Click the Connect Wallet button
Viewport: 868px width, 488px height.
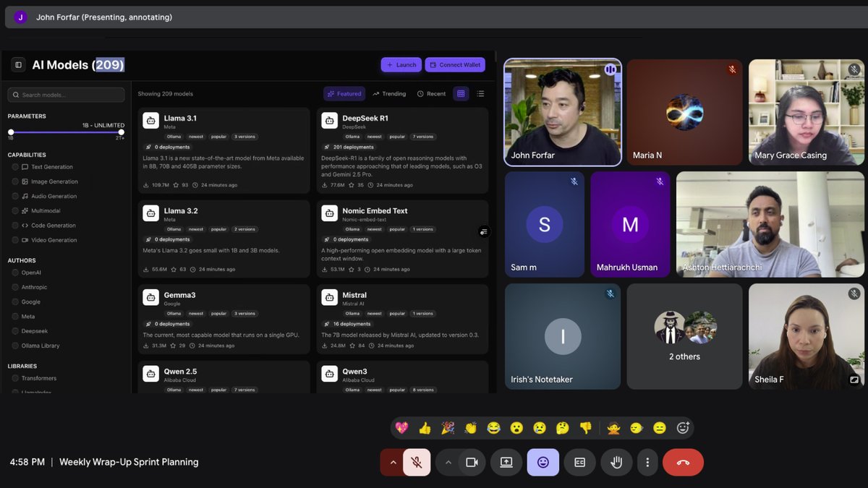click(x=455, y=64)
